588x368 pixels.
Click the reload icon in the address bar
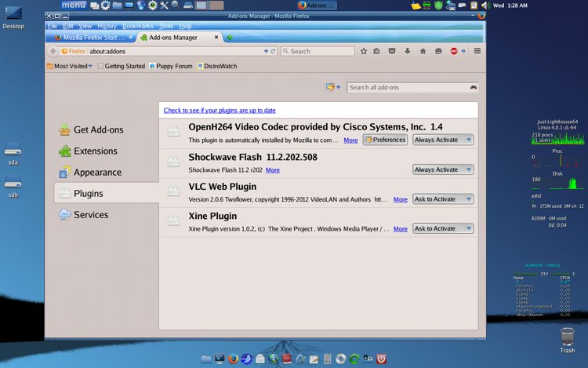point(273,51)
